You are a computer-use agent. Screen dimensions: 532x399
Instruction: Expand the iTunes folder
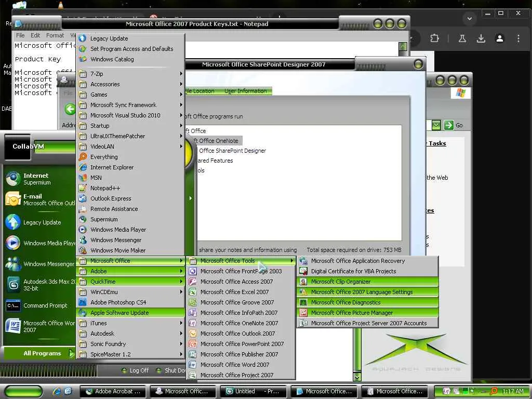[x=130, y=323]
